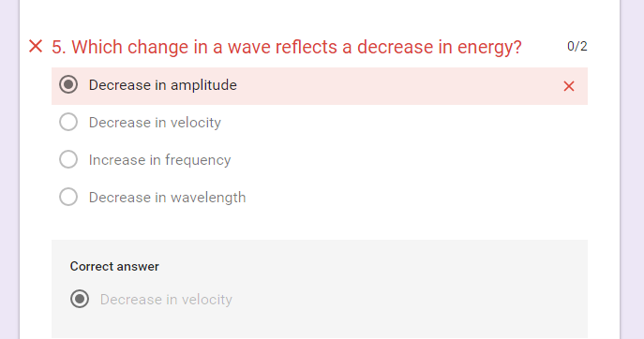Click the "Decrease in amplitude" answer label

click(163, 85)
